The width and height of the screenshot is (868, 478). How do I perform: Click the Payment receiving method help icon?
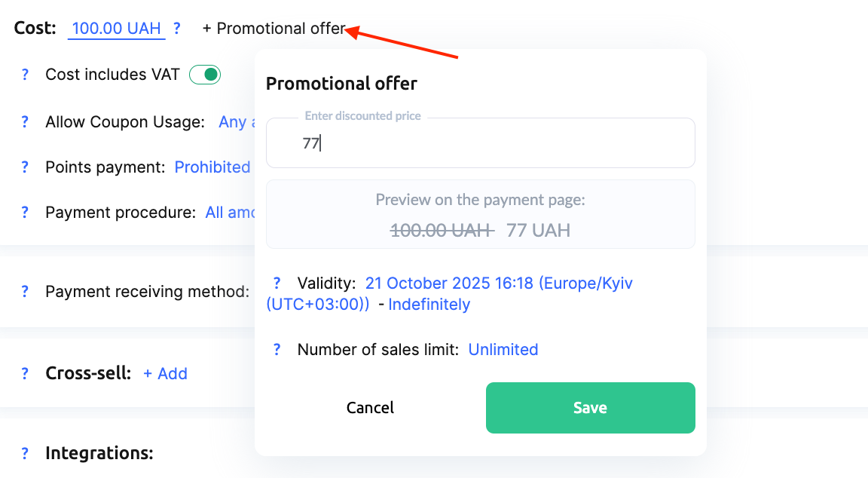[25, 291]
